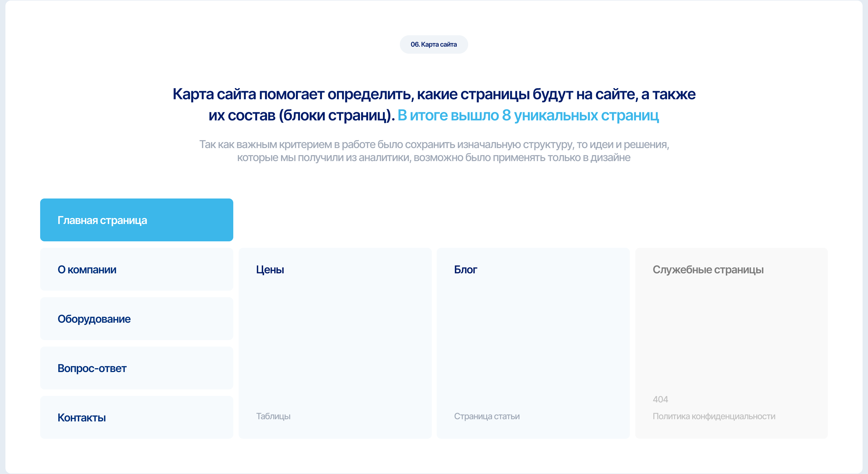This screenshot has height=474, width=868.
Task: Open the 'Контакты' card
Action: 136,417
